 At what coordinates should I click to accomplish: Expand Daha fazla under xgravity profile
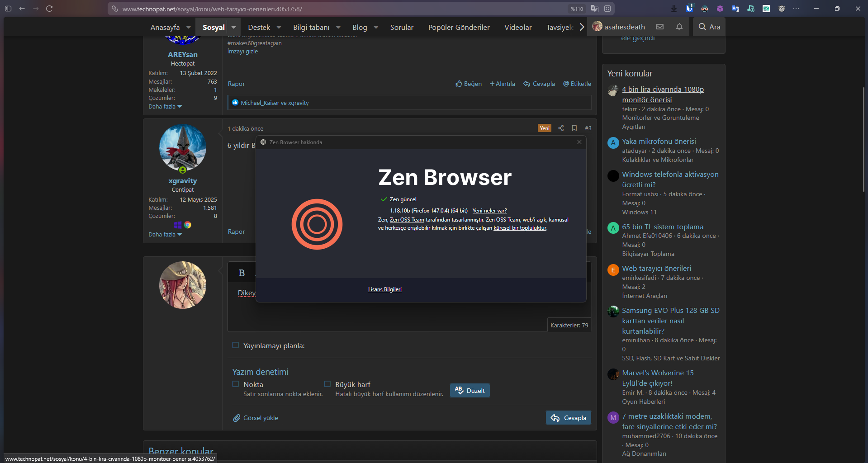pos(165,234)
